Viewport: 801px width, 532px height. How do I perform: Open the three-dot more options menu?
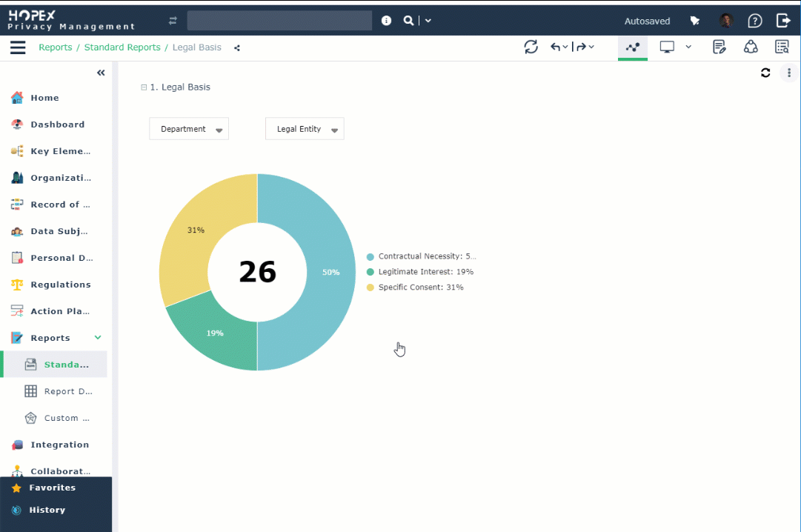tap(788, 73)
